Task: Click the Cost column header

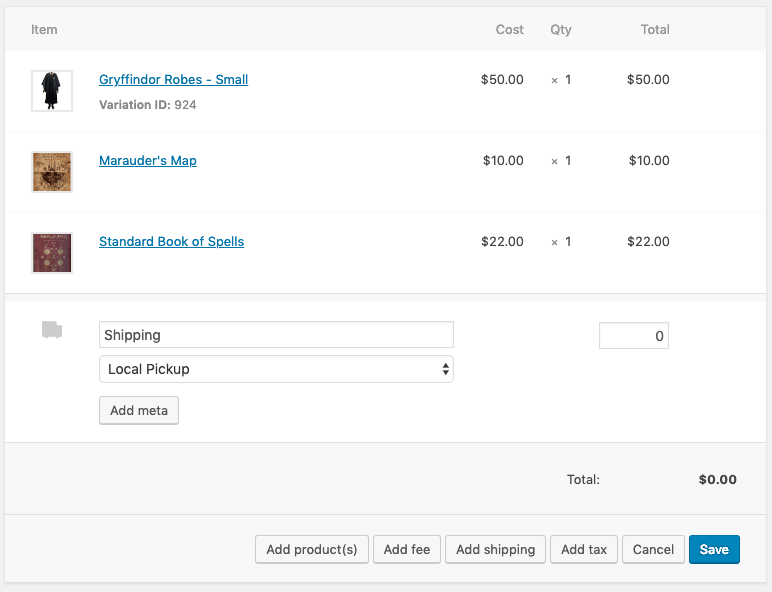Action: pyautogui.click(x=509, y=30)
